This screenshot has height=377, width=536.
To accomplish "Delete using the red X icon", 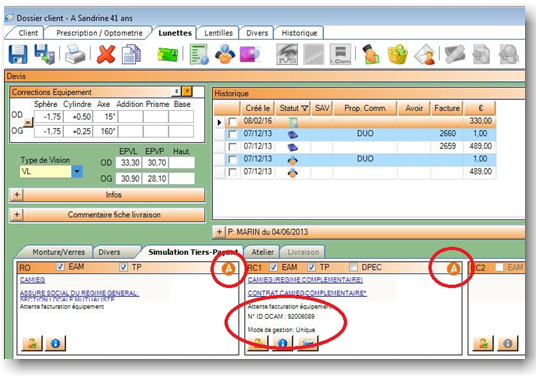I will tap(106, 55).
